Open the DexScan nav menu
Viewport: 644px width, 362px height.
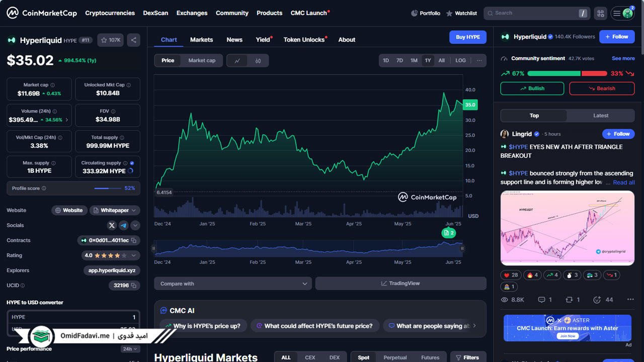click(156, 13)
